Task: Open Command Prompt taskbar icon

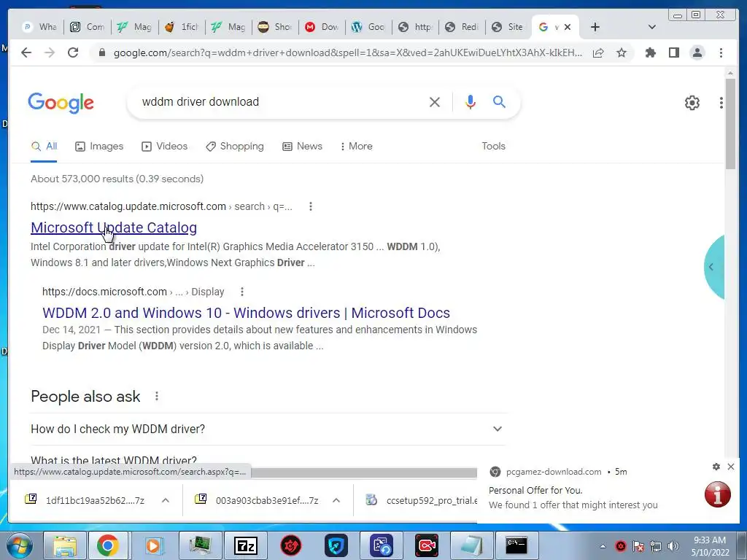Action: [516, 545]
